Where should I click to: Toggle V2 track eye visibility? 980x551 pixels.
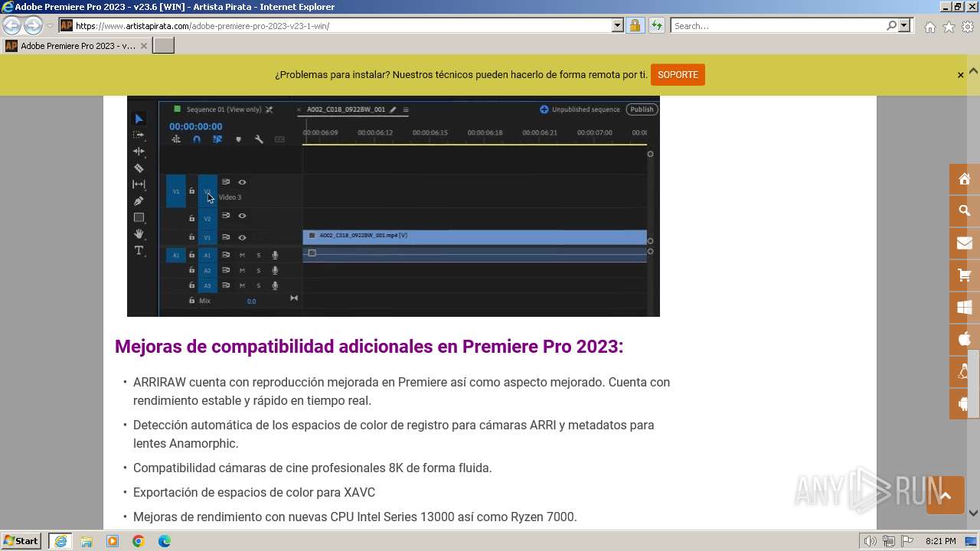(x=242, y=216)
